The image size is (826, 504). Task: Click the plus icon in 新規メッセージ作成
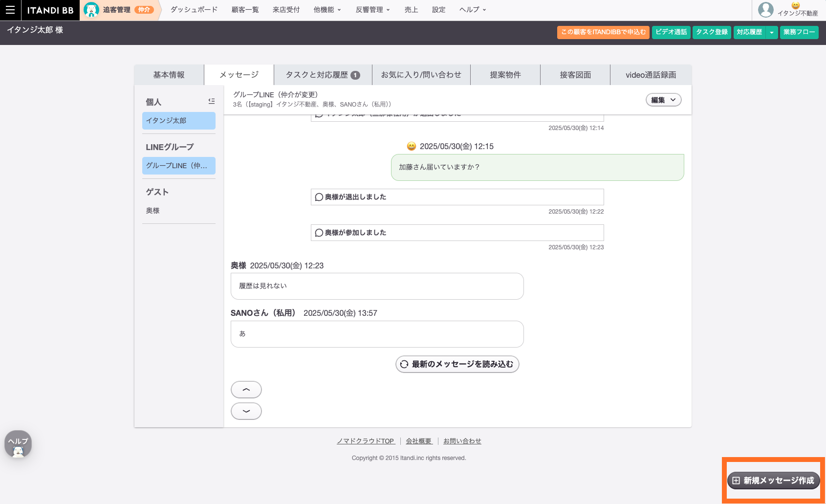[x=736, y=481]
